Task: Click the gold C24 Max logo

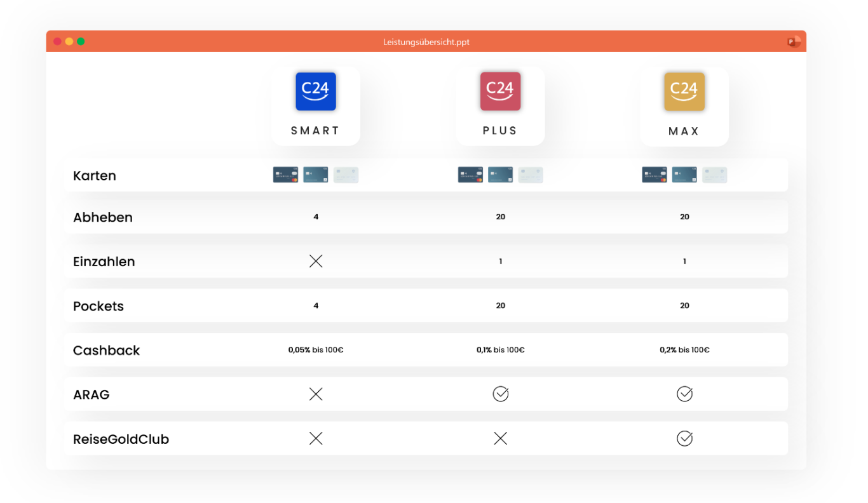Action: coord(684,91)
